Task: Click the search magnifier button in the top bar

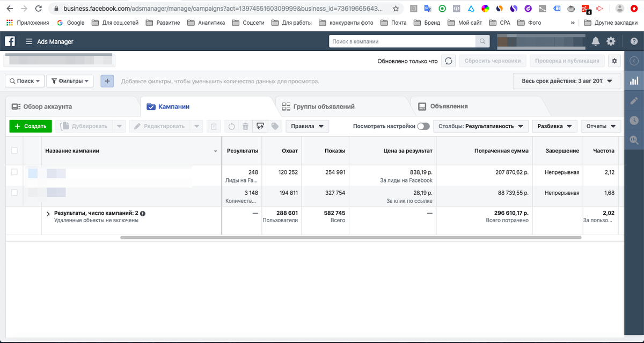Action: click(x=483, y=41)
